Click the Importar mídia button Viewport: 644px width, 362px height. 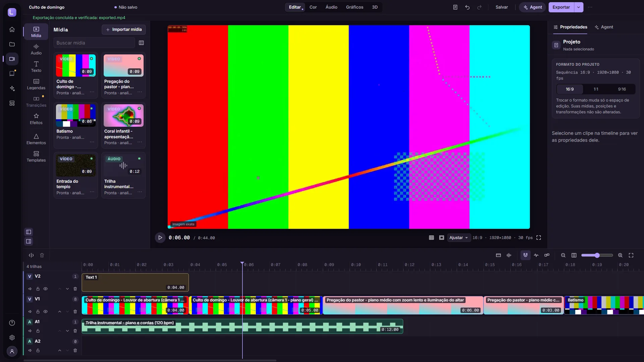pyautogui.click(x=124, y=29)
